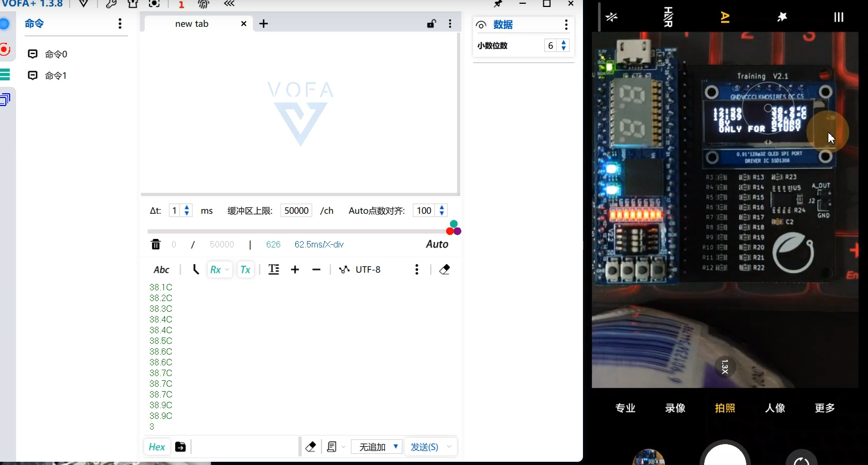Screen dimensions: 868x465
Task: Click the three-color dots palette icon
Action: click(x=453, y=228)
